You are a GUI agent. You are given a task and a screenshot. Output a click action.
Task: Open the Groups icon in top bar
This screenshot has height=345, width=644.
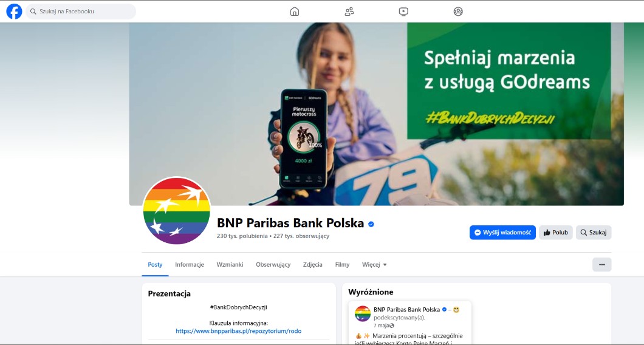[458, 12]
